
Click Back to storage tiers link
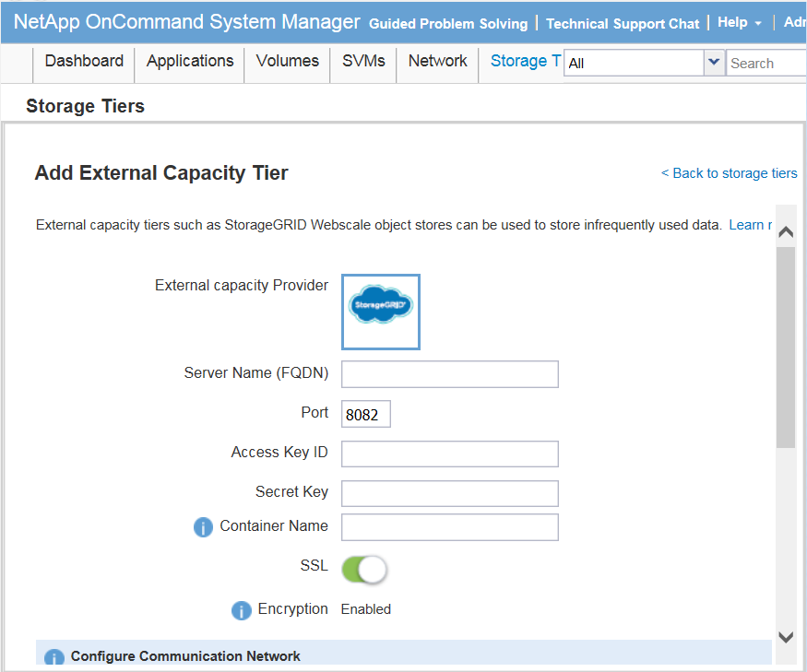tap(729, 173)
